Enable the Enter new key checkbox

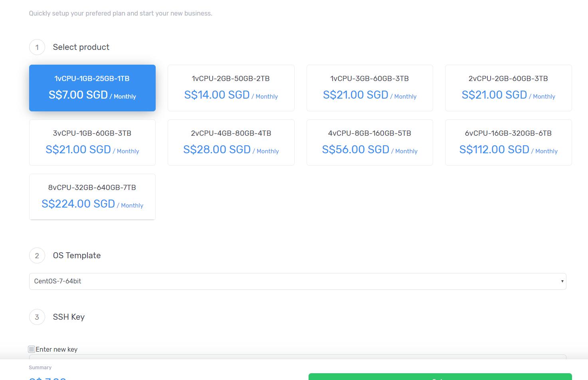32,349
